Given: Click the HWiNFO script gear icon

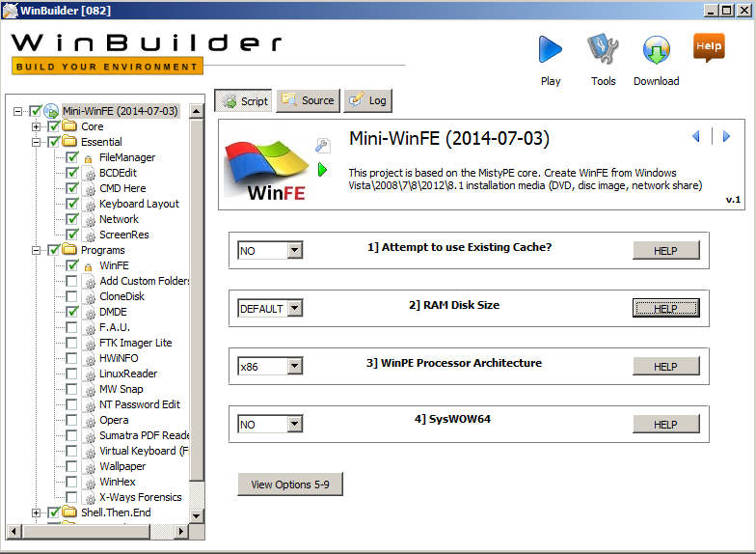Looking at the screenshot, I should pos(89,359).
